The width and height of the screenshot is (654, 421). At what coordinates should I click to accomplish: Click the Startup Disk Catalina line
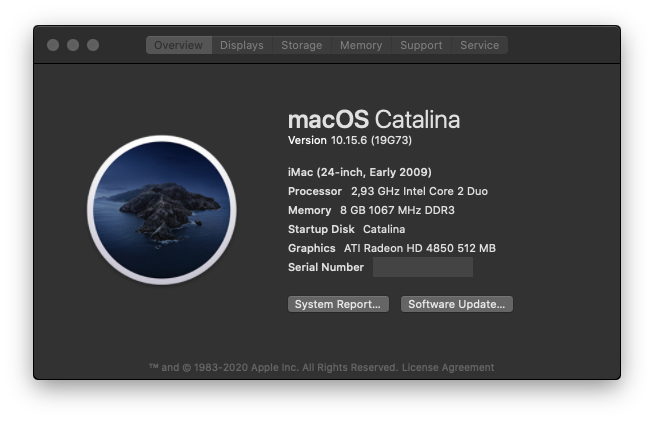pos(347,229)
